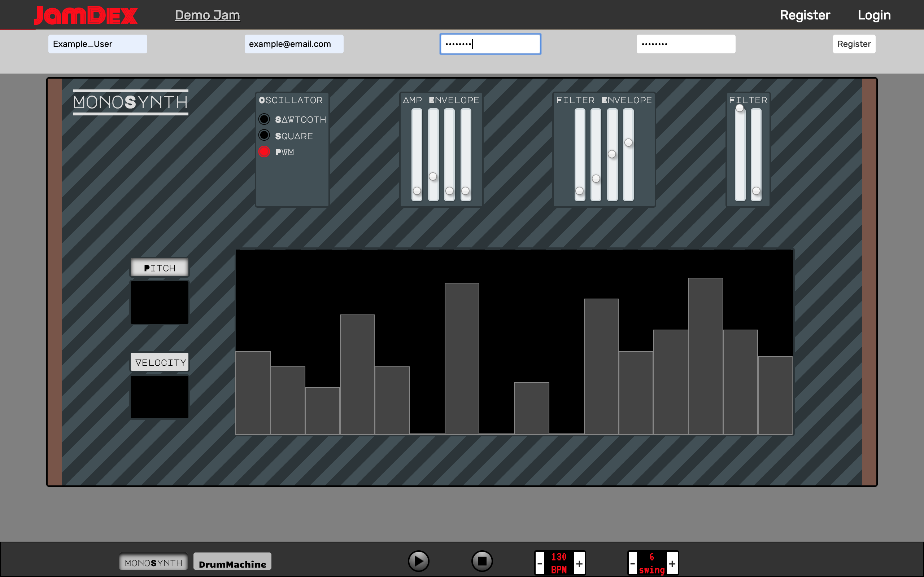The image size is (924, 577).
Task: Click the Pitch mode button
Action: (160, 268)
